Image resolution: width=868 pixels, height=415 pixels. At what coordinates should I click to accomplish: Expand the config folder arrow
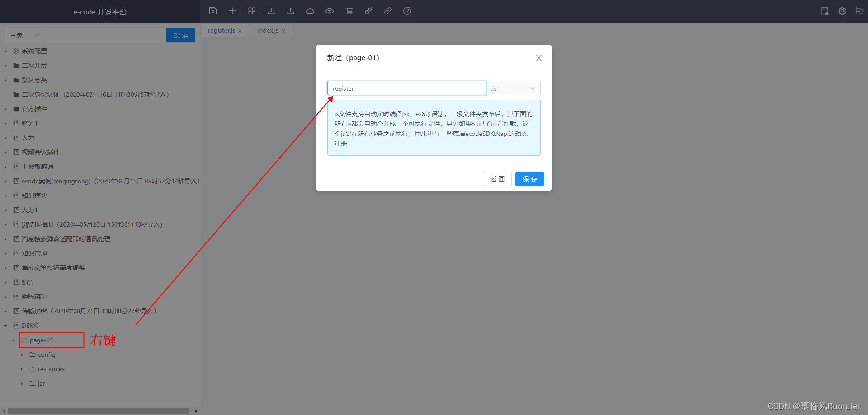click(x=22, y=354)
